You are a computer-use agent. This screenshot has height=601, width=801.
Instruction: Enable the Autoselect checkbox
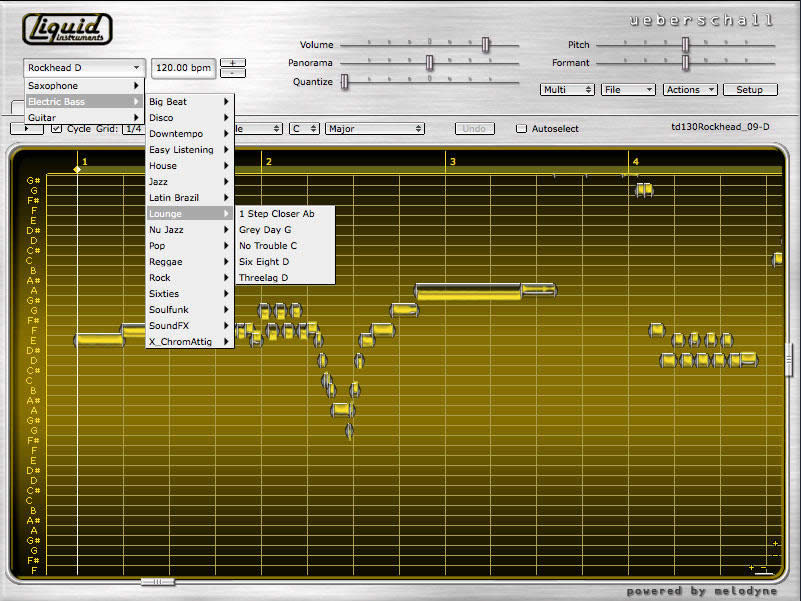pyautogui.click(x=521, y=129)
